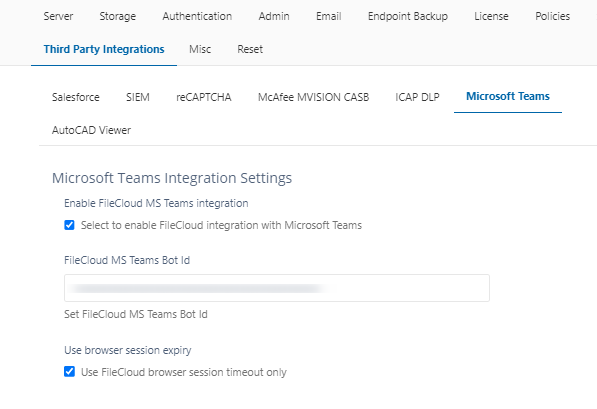Screen dimensions: 597x409
Task: Select the Third Party Integrations tab
Action: (x=104, y=49)
